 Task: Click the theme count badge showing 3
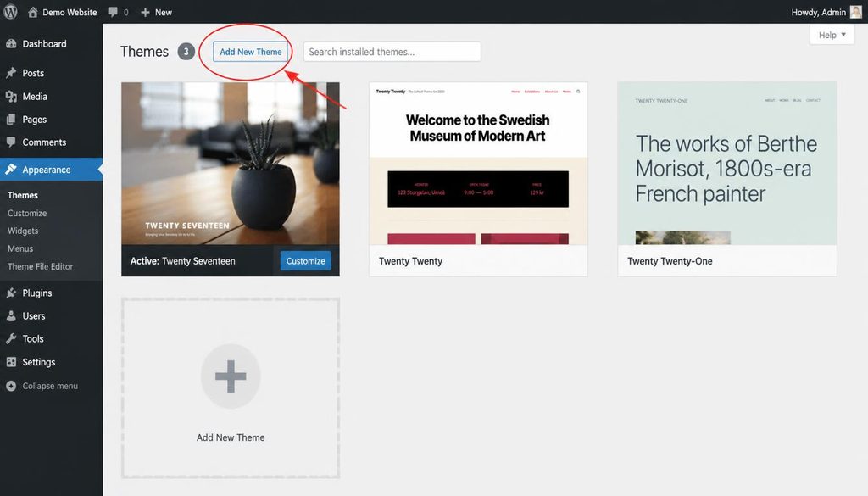coord(186,52)
